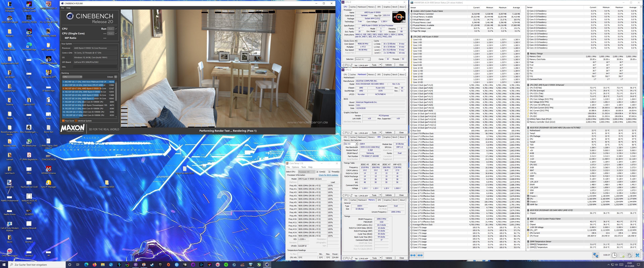Click Run button beside CPU (Single Core)
The height and width of the screenshot is (268, 644).
[x=111, y=33]
